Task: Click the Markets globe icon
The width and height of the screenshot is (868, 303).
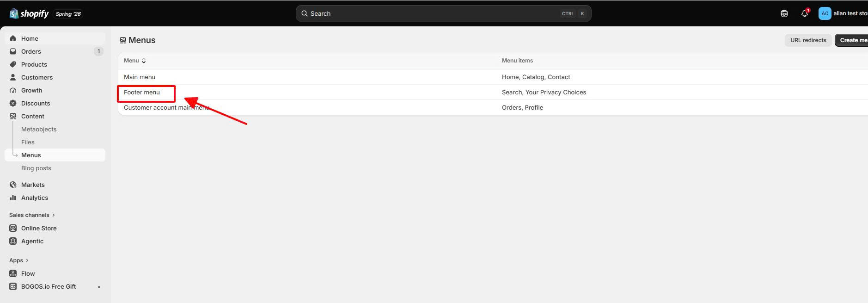Action: click(13, 185)
